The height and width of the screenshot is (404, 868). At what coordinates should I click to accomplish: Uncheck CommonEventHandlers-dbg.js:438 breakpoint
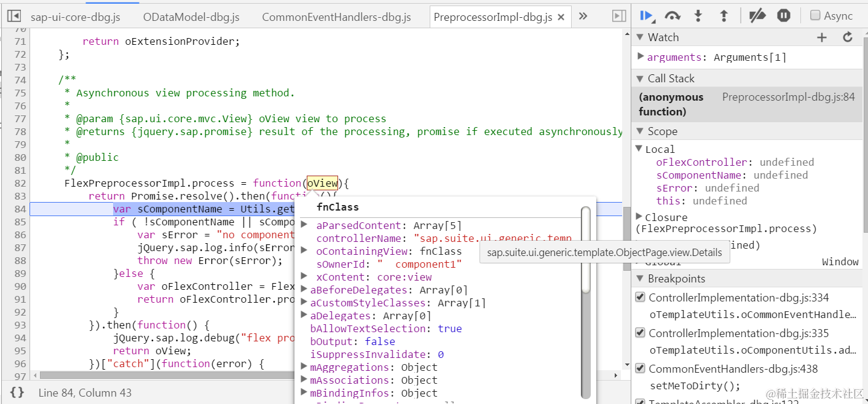(x=640, y=368)
